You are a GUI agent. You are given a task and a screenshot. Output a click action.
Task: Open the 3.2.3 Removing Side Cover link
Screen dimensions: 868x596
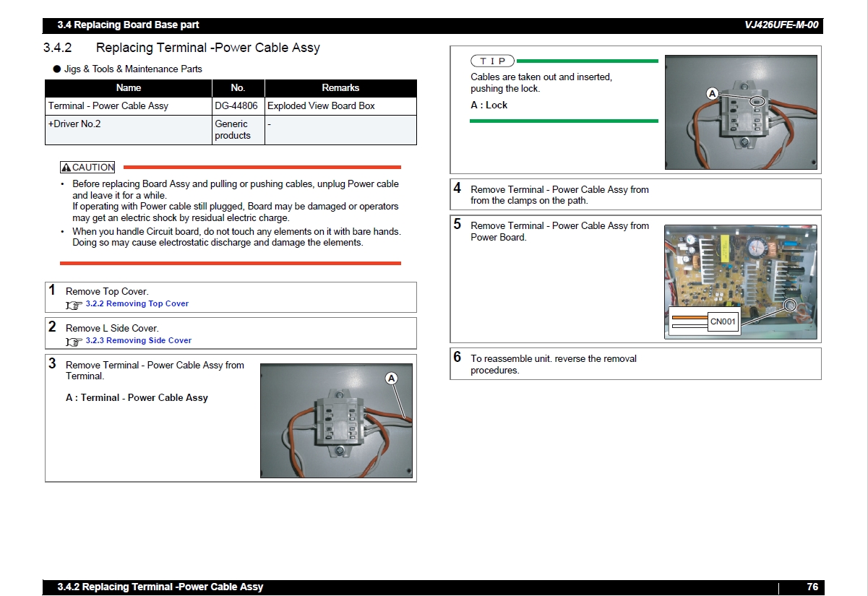point(138,340)
